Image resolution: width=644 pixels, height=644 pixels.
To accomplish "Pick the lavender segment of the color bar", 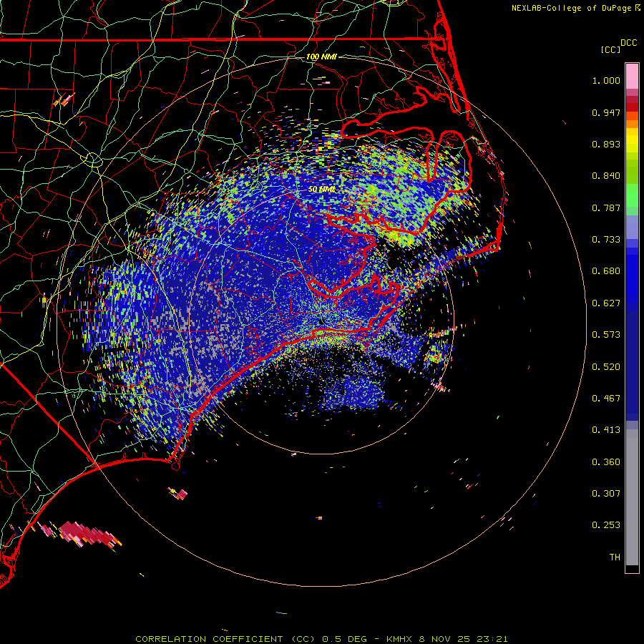I will click(632, 227).
